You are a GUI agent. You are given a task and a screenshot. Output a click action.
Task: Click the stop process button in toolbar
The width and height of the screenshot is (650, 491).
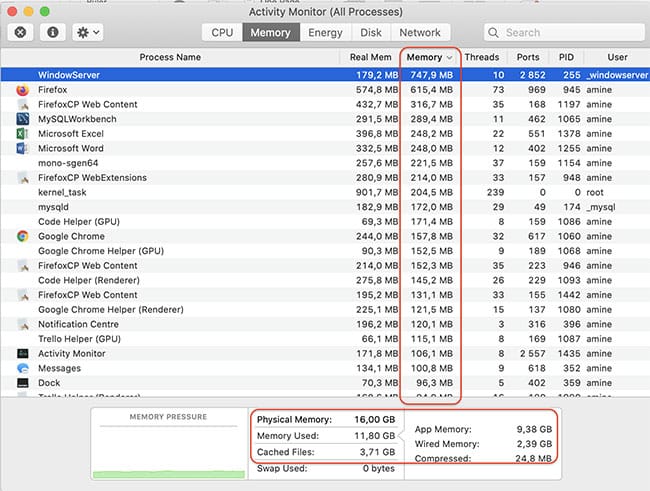tap(21, 32)
